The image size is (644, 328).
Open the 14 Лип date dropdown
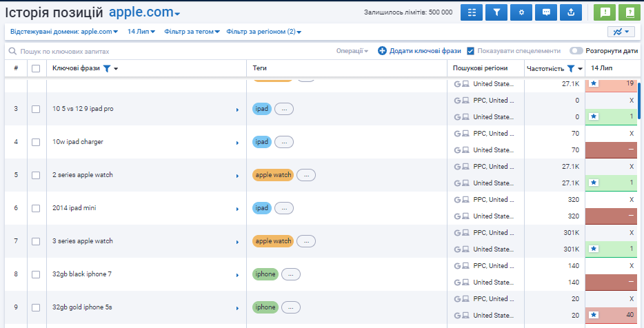[141, 32]
